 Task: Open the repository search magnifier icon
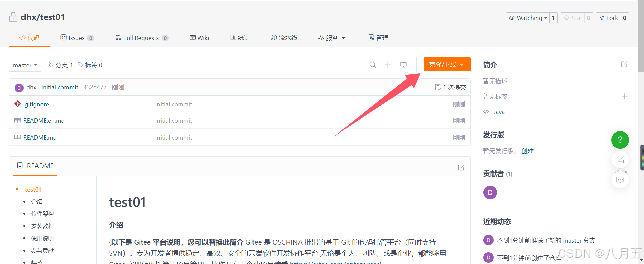[x=373, y=65]
